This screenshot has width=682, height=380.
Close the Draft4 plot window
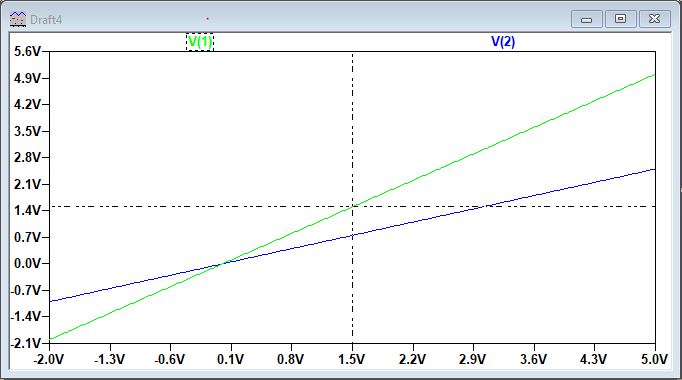(x=655, y=19)
